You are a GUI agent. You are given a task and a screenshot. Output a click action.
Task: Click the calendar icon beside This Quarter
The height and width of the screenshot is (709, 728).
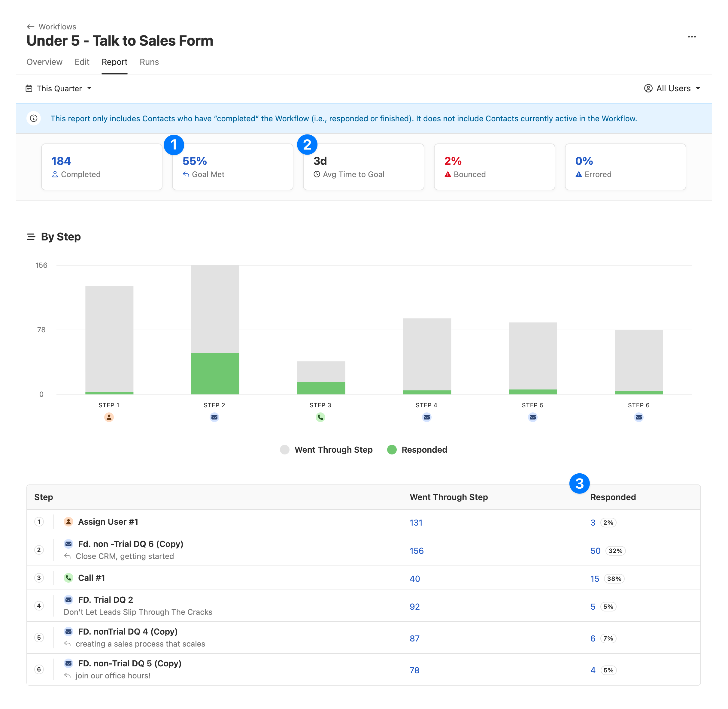pos(29,88)
